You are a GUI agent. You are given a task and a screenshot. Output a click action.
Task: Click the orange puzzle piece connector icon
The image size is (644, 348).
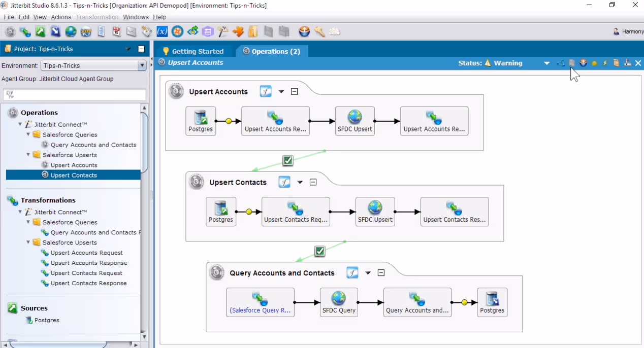(238, 31)
